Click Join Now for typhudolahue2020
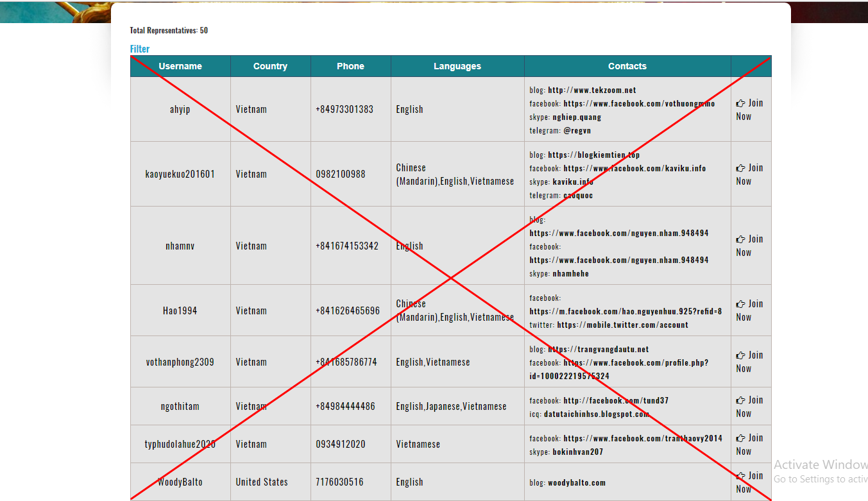The image size is (868, 501). [749, 445]
